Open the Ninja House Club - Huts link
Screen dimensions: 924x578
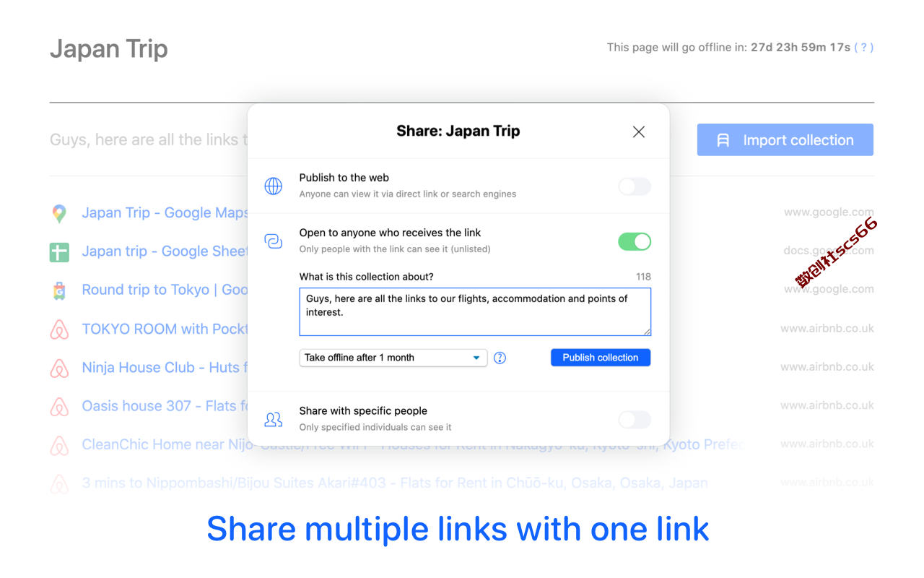click(x=165, y=367)
